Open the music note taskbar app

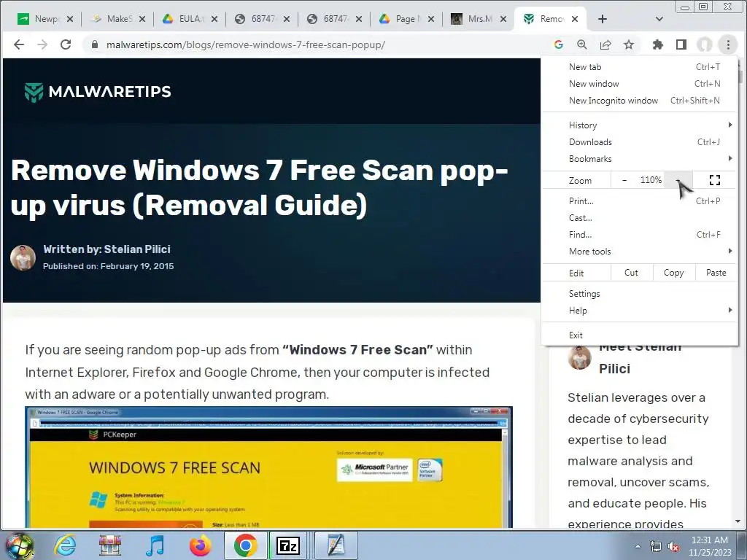point(155,545)
